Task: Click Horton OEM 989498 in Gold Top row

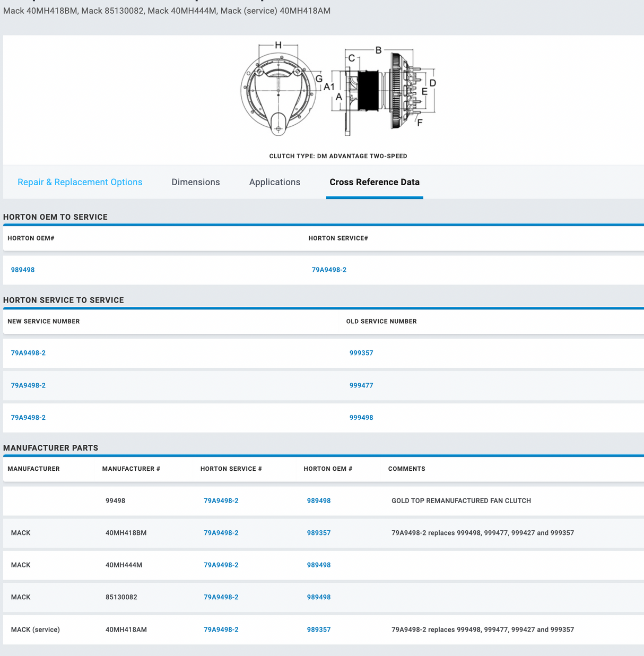Action: (x=318, y=500)
